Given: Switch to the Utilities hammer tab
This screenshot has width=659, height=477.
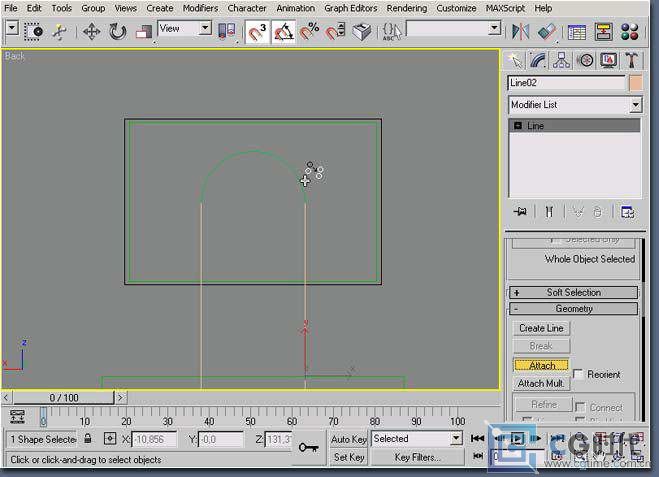Looking at the screenshot, I should click(631, 60).
